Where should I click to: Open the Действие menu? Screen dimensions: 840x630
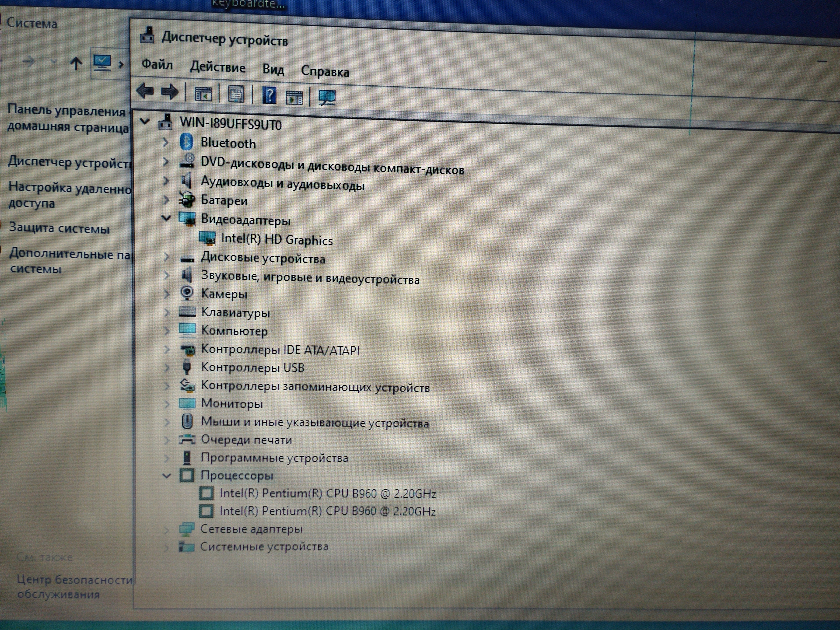coord(217,67)
